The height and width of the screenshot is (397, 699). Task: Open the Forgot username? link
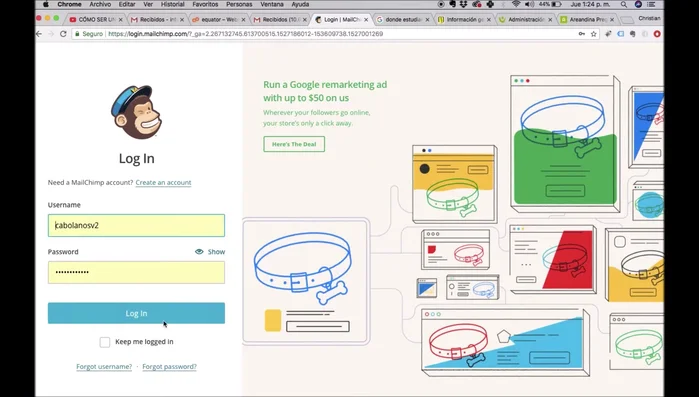104,366
